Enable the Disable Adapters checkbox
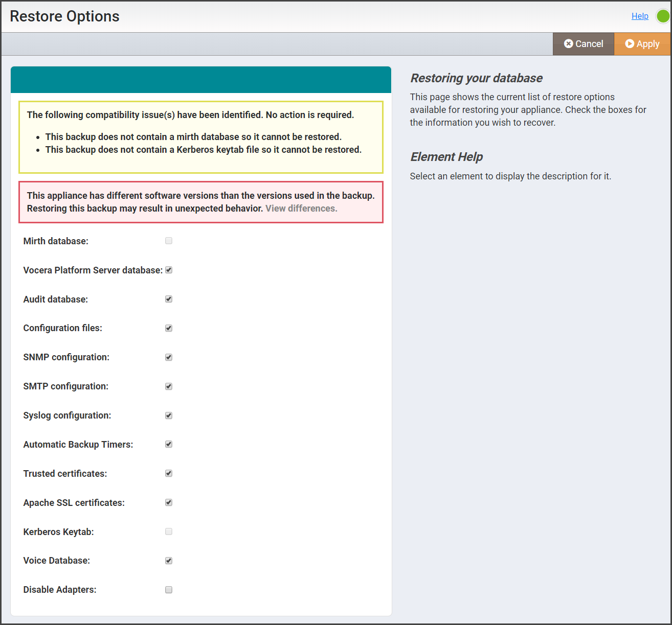Viewport: 672px width, 625px height. tap(168, 590)
